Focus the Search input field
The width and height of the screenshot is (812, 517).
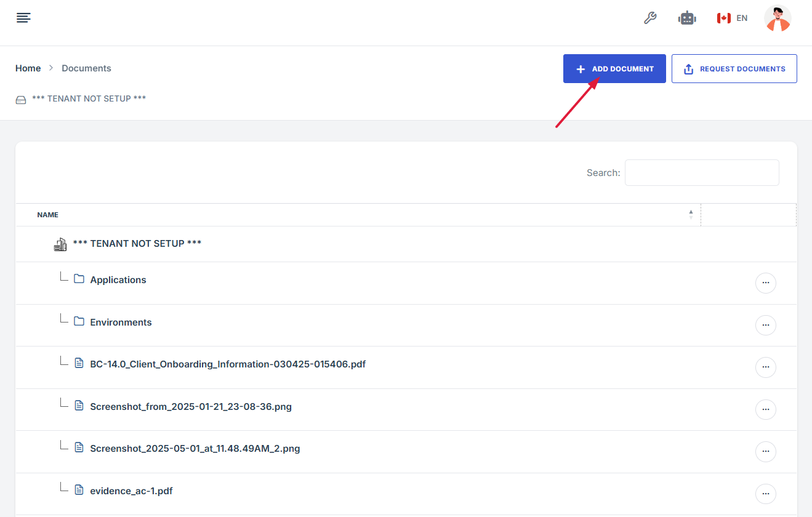pyautogui.click(x=702, y=173)
